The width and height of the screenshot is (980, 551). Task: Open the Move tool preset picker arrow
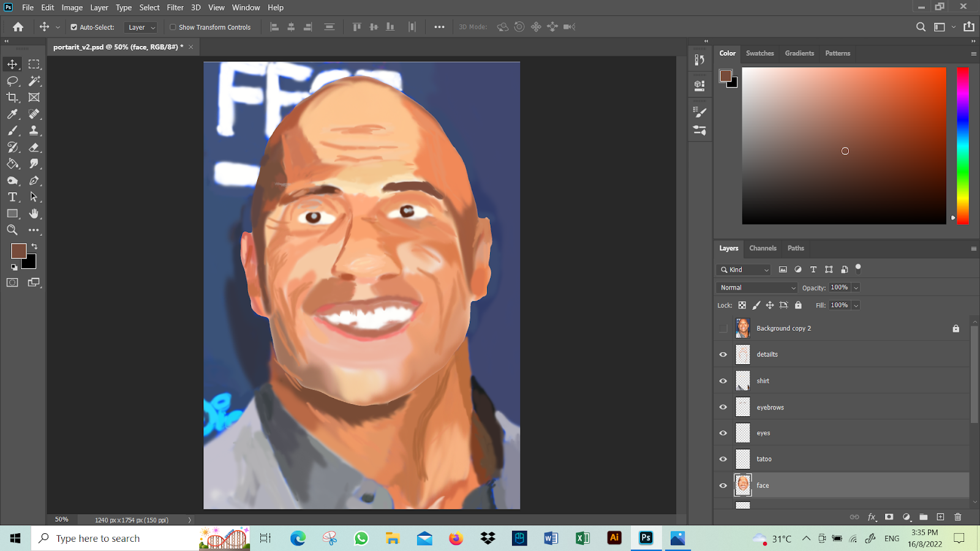coord(58,28)
